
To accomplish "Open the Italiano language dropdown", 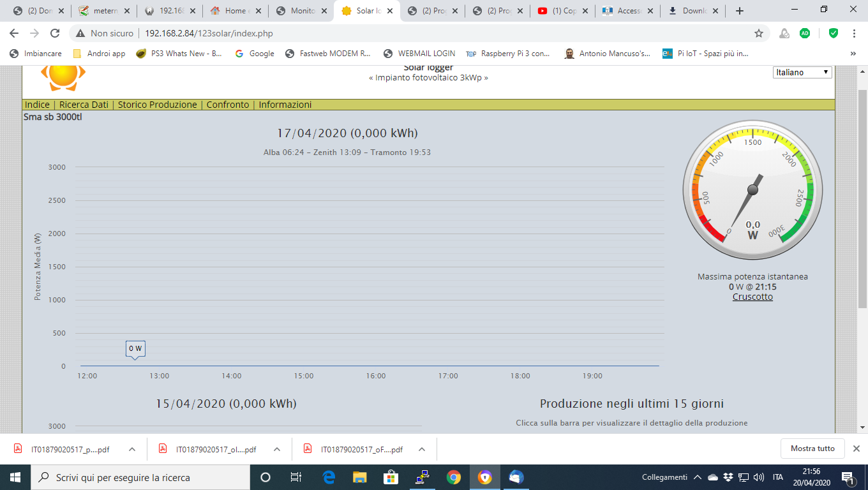I will pos(802,72).
